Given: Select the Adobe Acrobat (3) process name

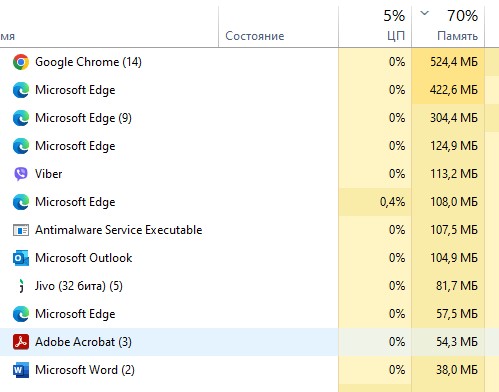Looking at the screenshot, I should click(x=83, y=342).
